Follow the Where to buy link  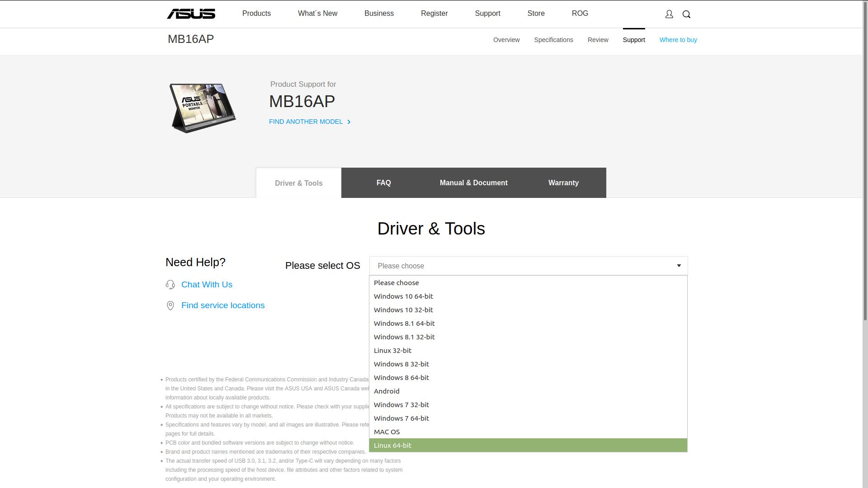point(678,40)
